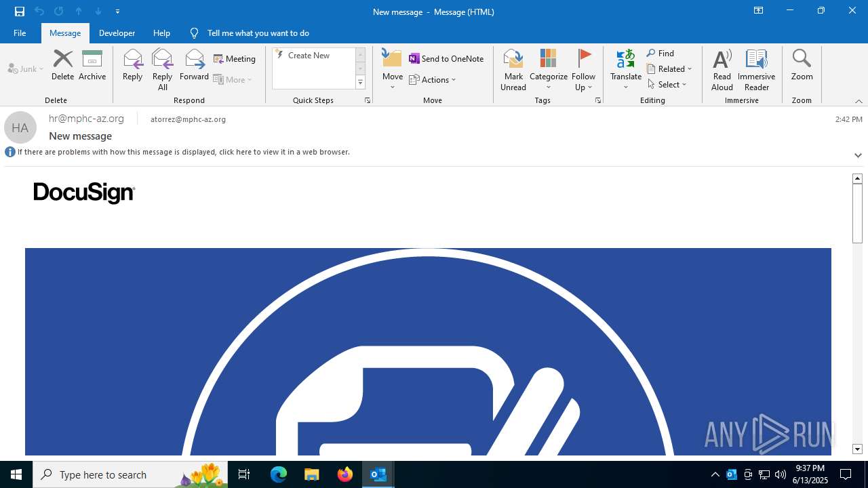Viewport: 868px width, 488px height.
Task: Open the Junk dropdown
Action: 26,68
